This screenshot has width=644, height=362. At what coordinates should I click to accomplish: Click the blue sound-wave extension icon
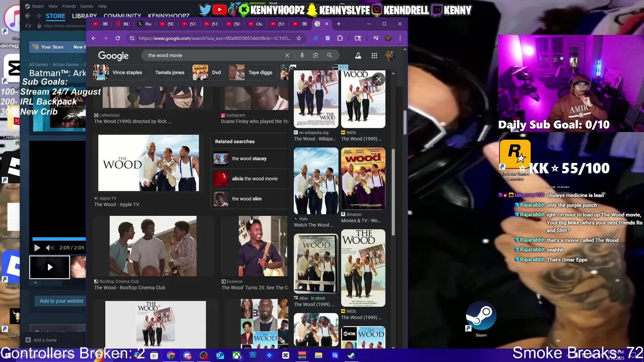315,38
